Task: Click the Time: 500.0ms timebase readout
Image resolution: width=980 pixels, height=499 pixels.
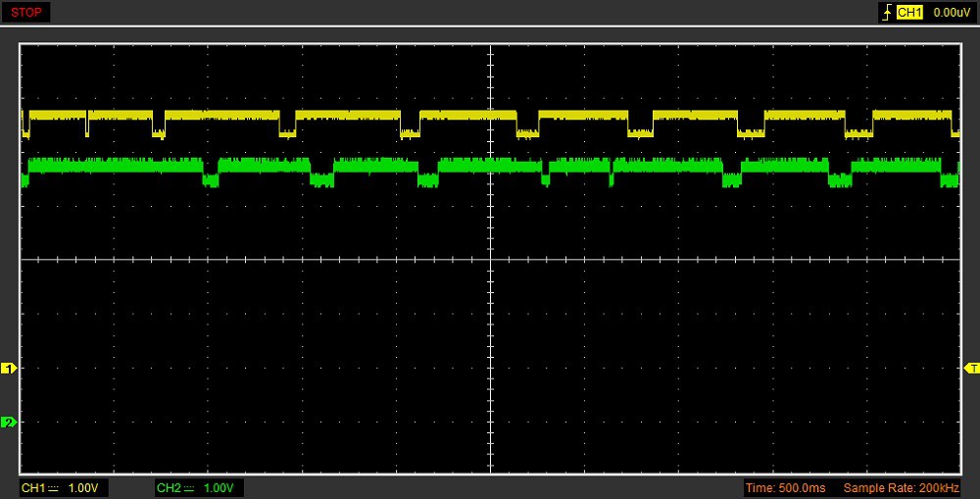Action: [785, 488]
